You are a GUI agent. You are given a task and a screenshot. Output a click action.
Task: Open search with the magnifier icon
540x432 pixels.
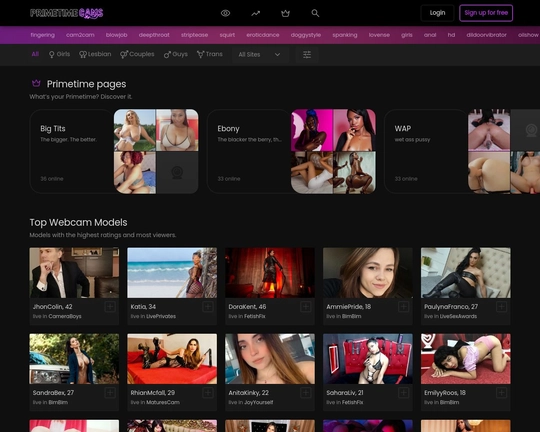click(315, 13)
